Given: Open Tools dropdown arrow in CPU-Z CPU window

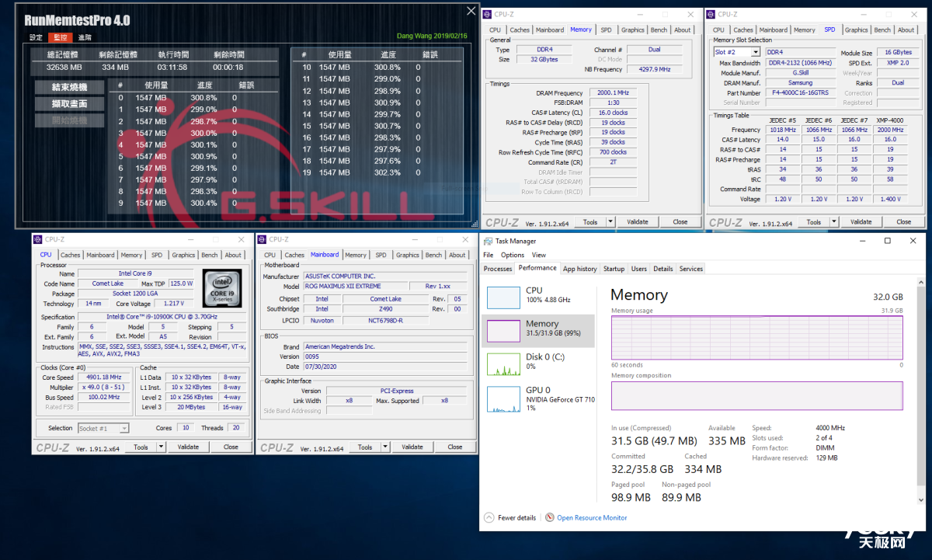Looking at the screenshot, I should 161,447.
